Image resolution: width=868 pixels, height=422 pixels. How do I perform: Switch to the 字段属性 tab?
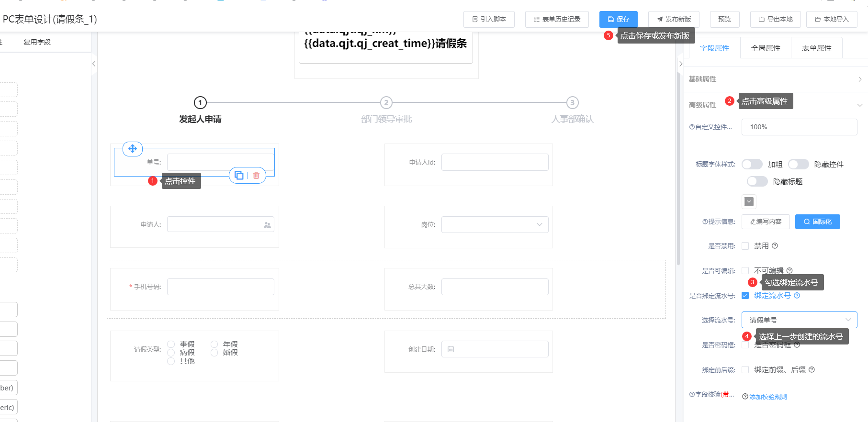coord(714,48)
